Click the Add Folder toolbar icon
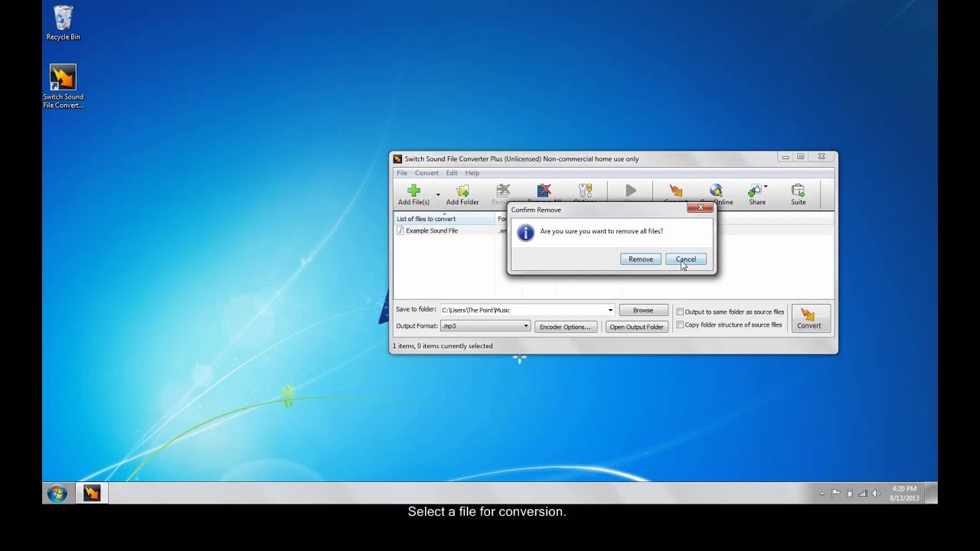Screen dimensions: 980x551 (x=462, y=194)
